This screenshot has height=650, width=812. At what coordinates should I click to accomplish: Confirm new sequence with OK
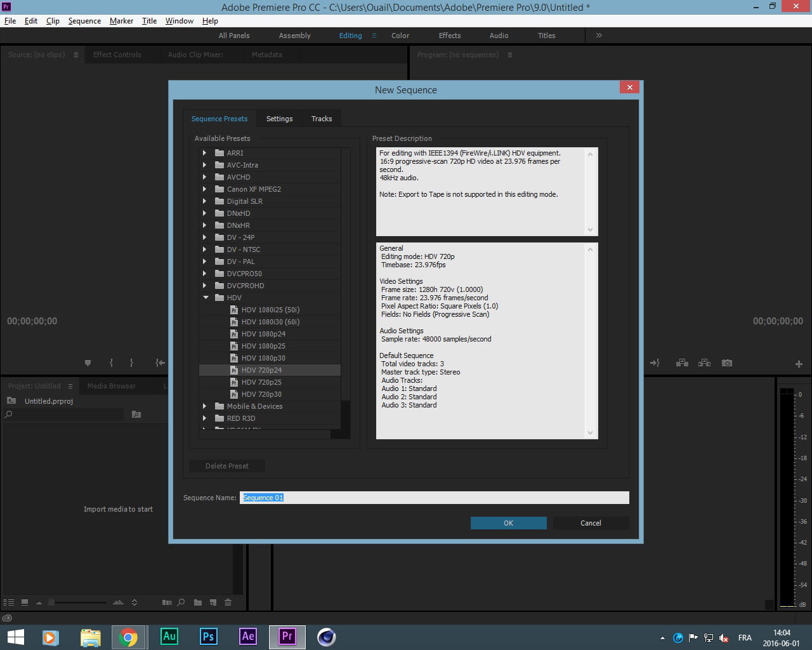[x=508, y=523]
